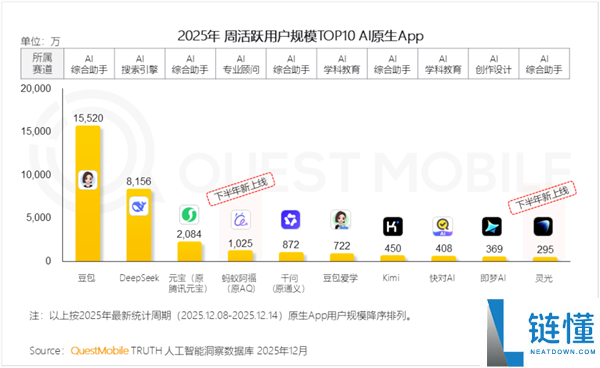This screenshot has width=600, height=368.
Task: Click the 所属赛道 header cell
Action: [42, 64]
